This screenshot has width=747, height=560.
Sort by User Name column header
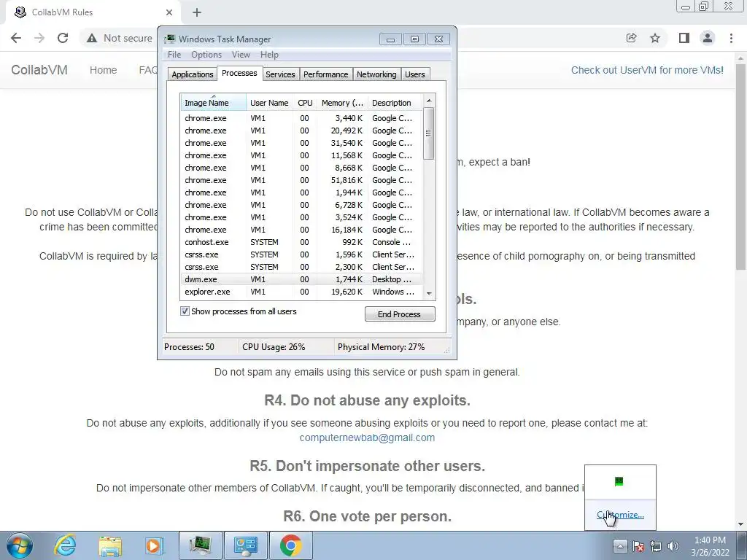click(x=269, y=103)
